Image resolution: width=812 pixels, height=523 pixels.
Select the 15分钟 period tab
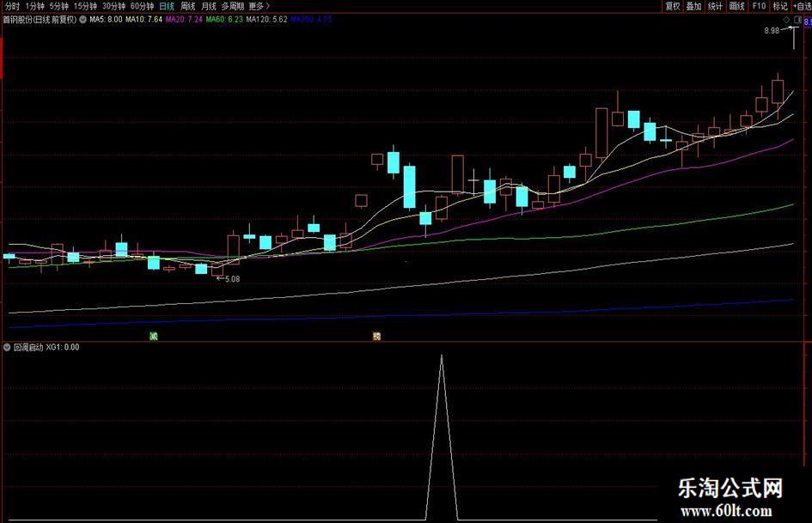[x=85, y=6]
